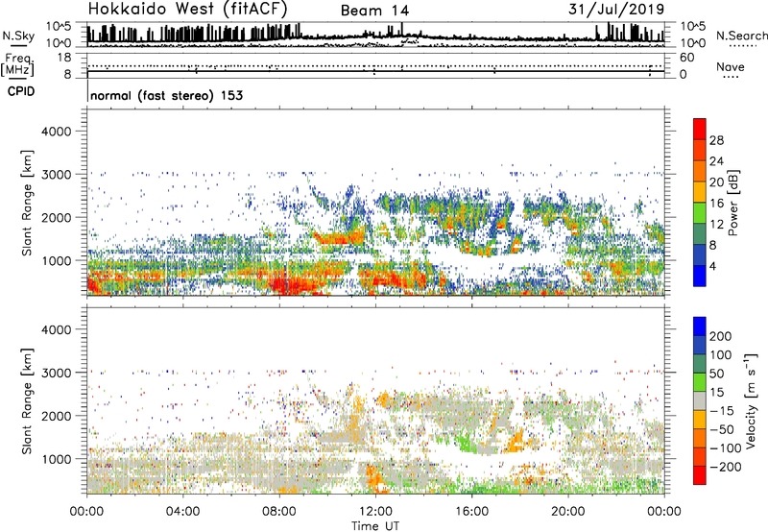This screenshot has width=768, height=532.
Task: Select 'Slant Range [km]' label of power panel
Action: (27, 204)
